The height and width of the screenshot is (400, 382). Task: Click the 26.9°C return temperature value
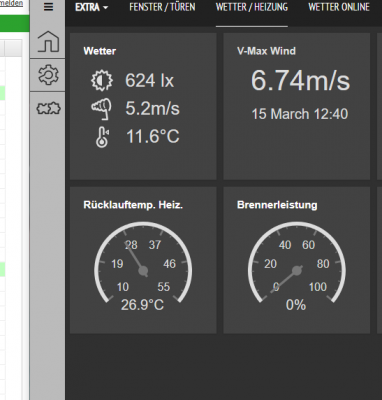(142, 305)
